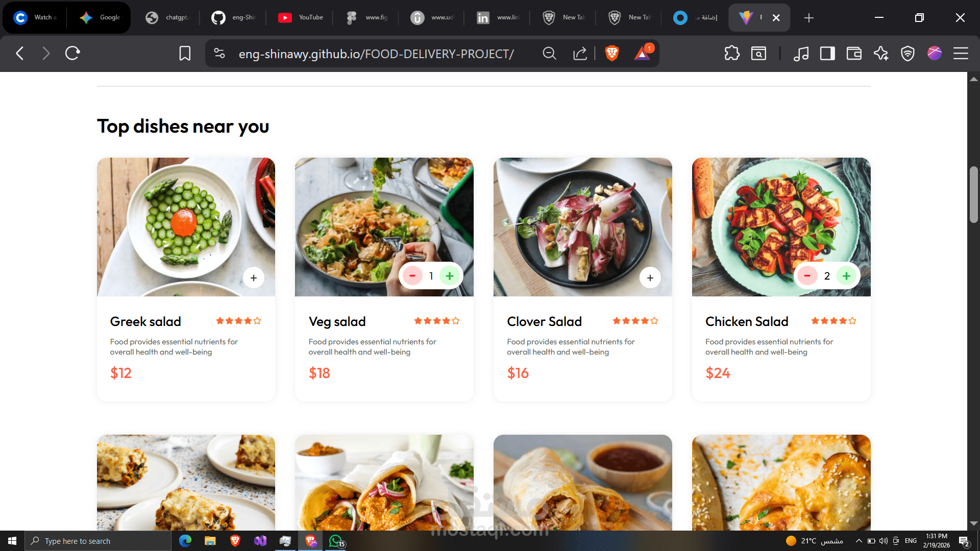Toggle the browser sidebar panel
This screenshot has height=551, width=980.
pos(827,53)
